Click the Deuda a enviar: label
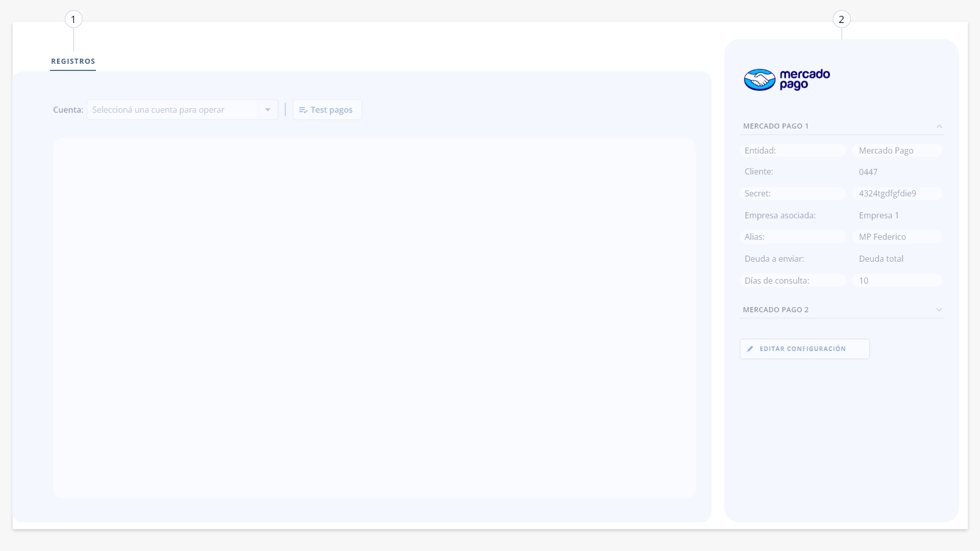 pos(774,259)
